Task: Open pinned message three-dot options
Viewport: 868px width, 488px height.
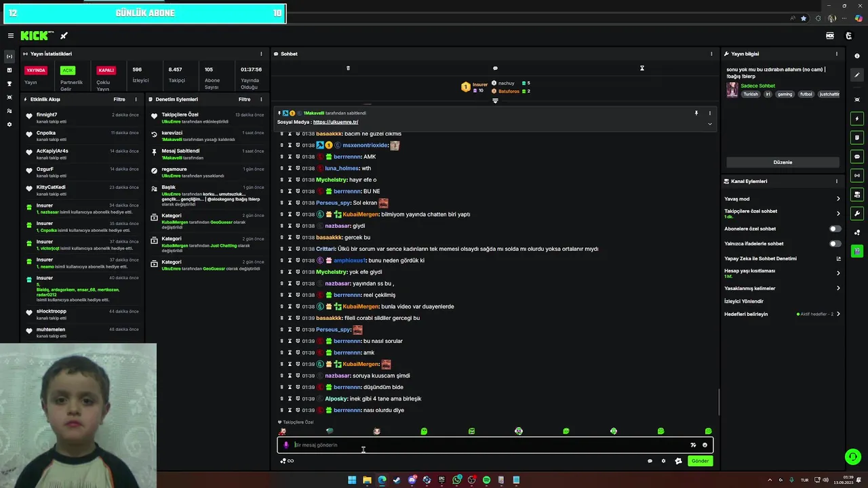Action: [710, 113]
